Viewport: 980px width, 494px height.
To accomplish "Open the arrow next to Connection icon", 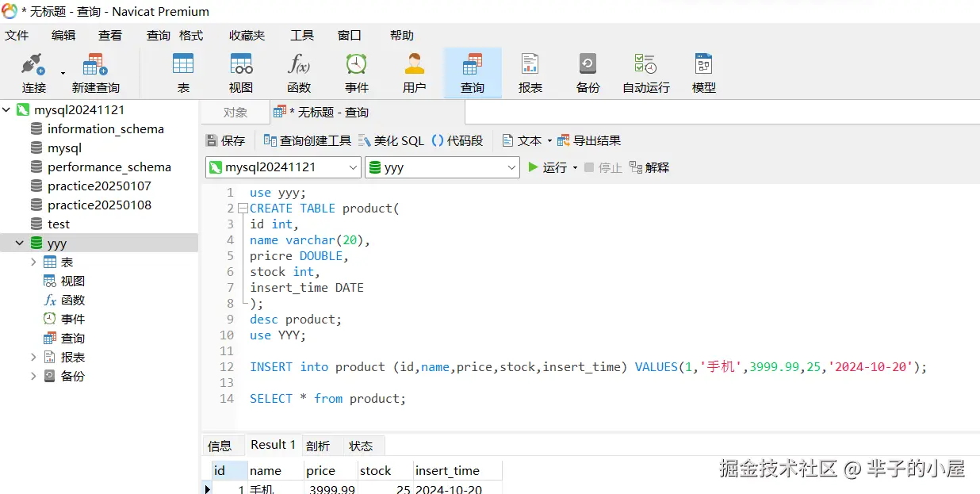I will (x=63, y=74).
